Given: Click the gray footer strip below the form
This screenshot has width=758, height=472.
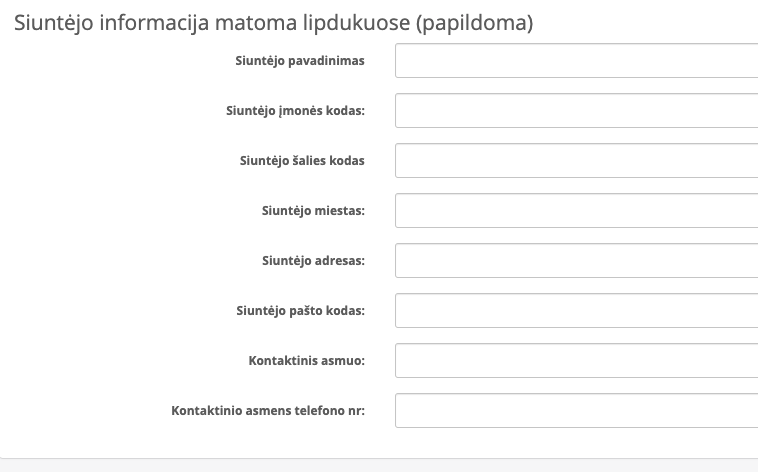Looking at the screenshot, I should tap(379, 465).
